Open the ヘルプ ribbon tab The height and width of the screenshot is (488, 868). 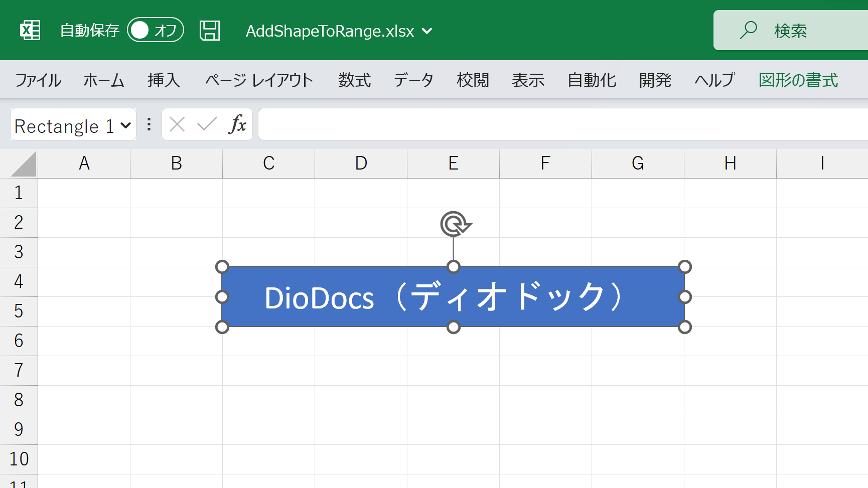point(714,80)
